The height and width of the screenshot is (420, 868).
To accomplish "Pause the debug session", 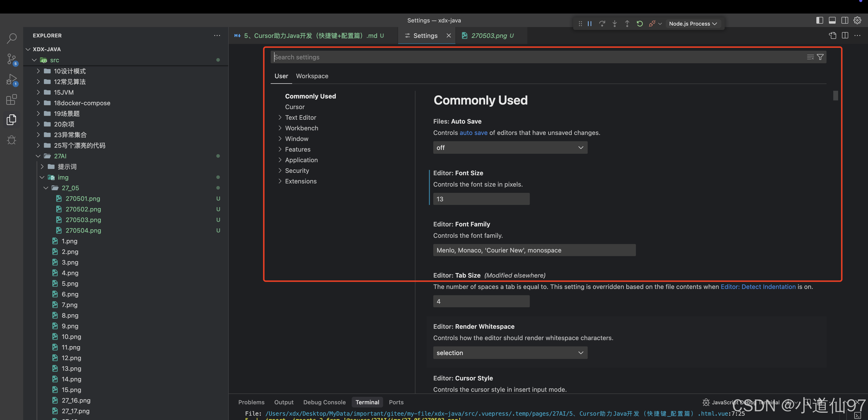I will [x=590, y=24].
